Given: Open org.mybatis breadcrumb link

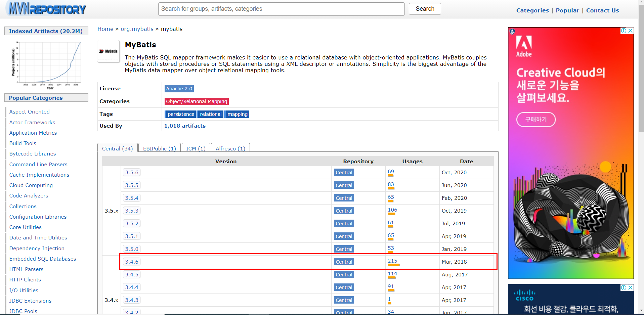Looking at the screenshot, I should pyautogui.click(x=137, y=29).
